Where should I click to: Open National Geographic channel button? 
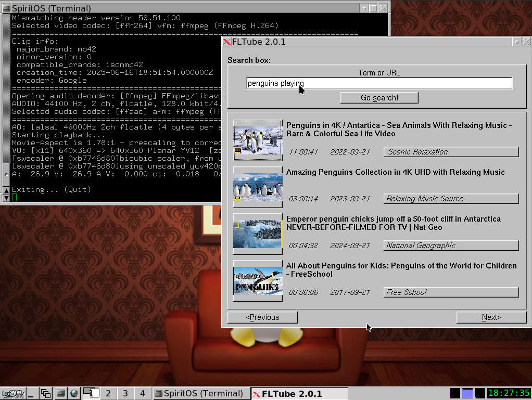pos(451,246)
